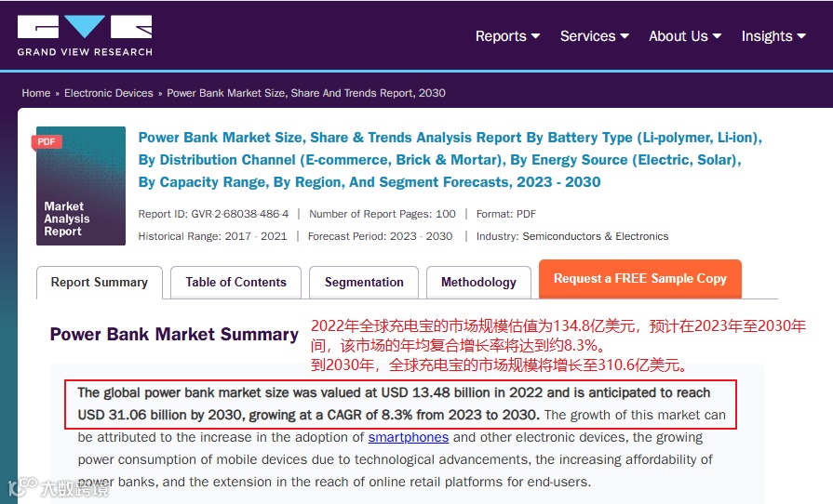This screenshot has height=504, width=833.
Task: Expand the Insights menu
Action: coord(773,36)
